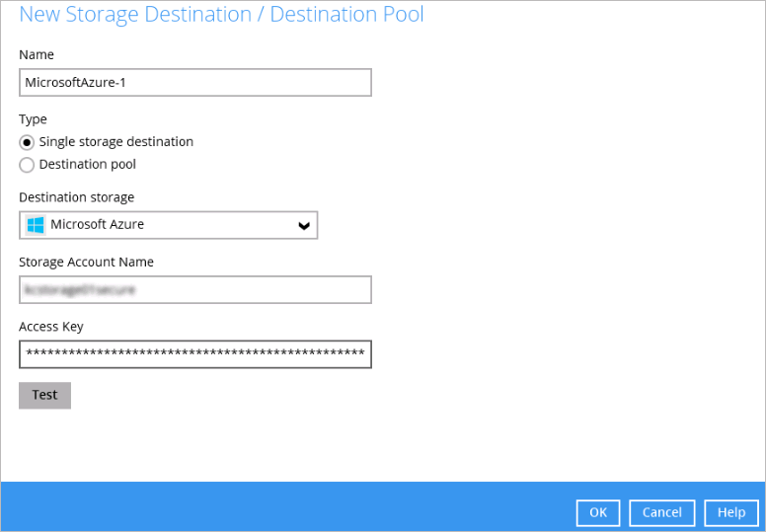Click the Name field containing MicrosoftAzure-1
This screenshot has width=766, height=532.
point(194,83)
